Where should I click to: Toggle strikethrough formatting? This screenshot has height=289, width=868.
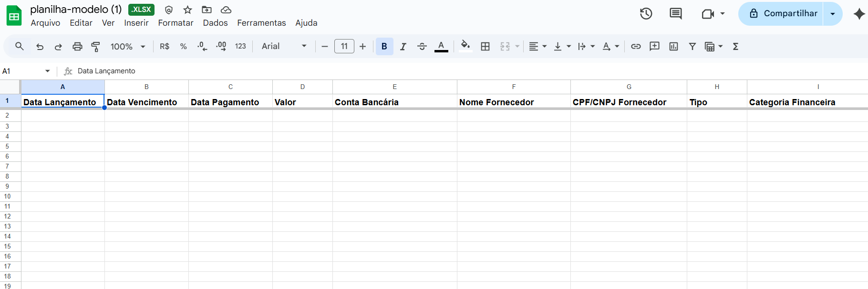pyautogui.click(x=422, y=46)
